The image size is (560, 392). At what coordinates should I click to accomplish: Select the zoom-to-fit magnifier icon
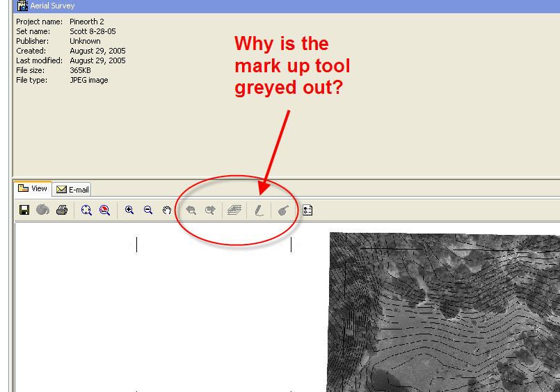86,210
